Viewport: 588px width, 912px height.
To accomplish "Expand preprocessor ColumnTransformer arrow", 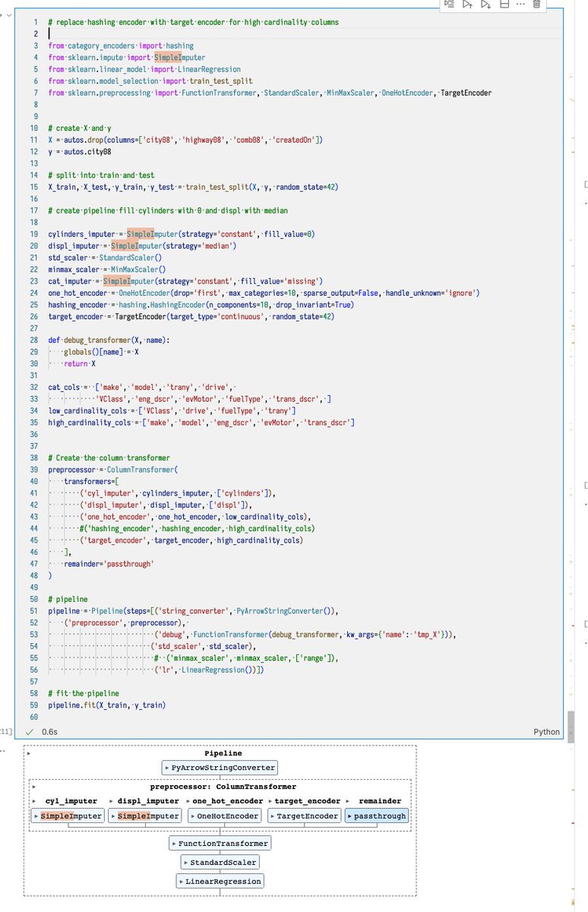I will (x=34, y=787).
